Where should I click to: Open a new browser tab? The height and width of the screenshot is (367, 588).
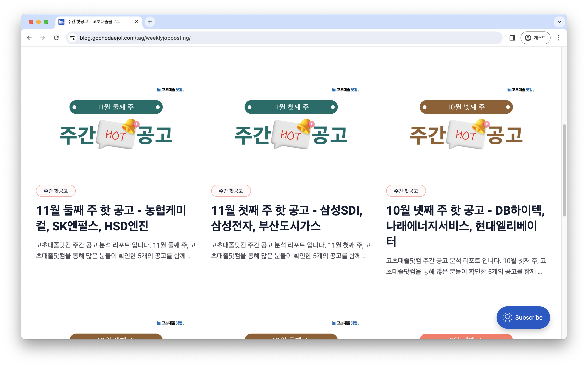coord(150,22)
